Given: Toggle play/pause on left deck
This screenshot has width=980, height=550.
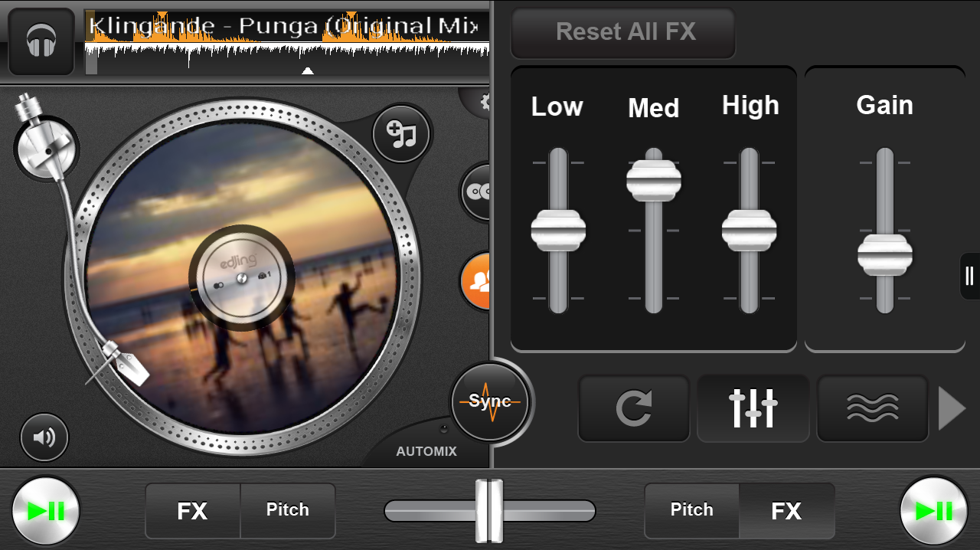Looking at the screenshot, I should (46, 510).
